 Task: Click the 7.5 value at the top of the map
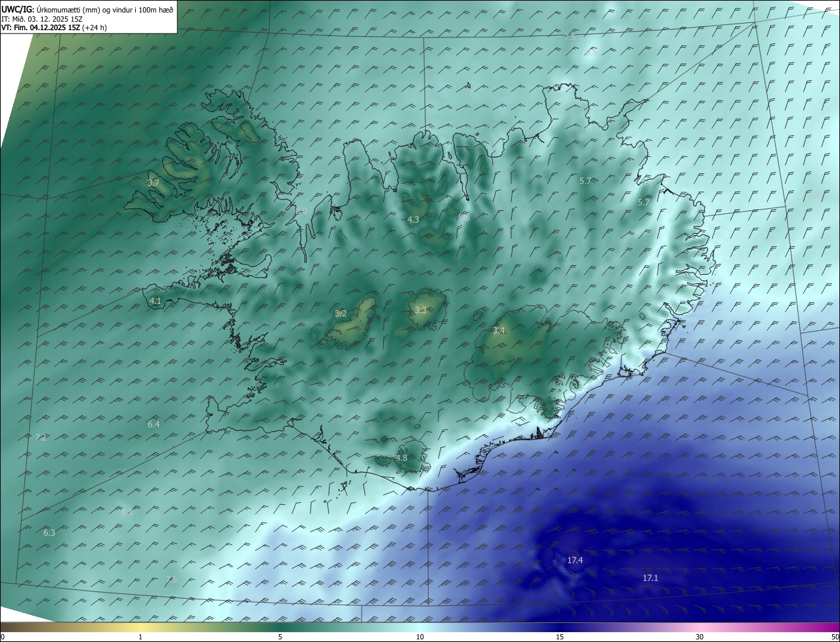pos(570,37)
